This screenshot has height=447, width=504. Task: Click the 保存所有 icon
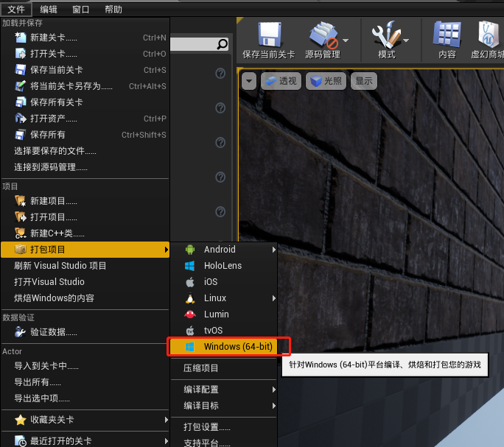[21, 135]
